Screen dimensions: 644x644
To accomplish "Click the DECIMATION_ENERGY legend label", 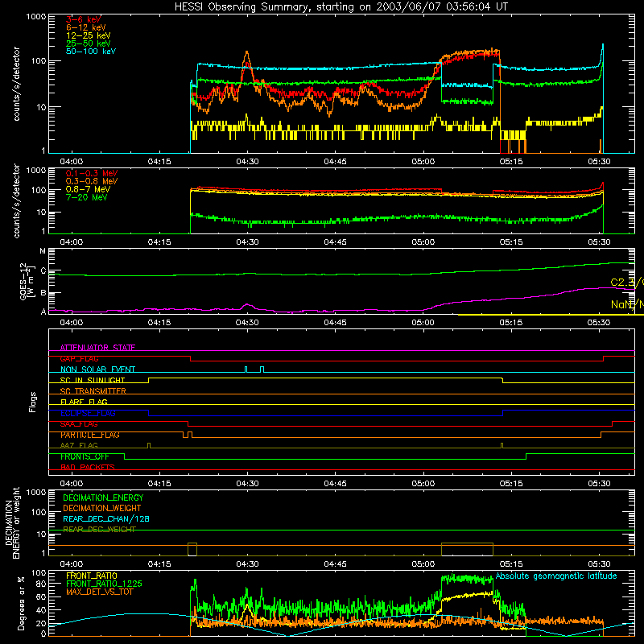I will (x=103, y=497).
